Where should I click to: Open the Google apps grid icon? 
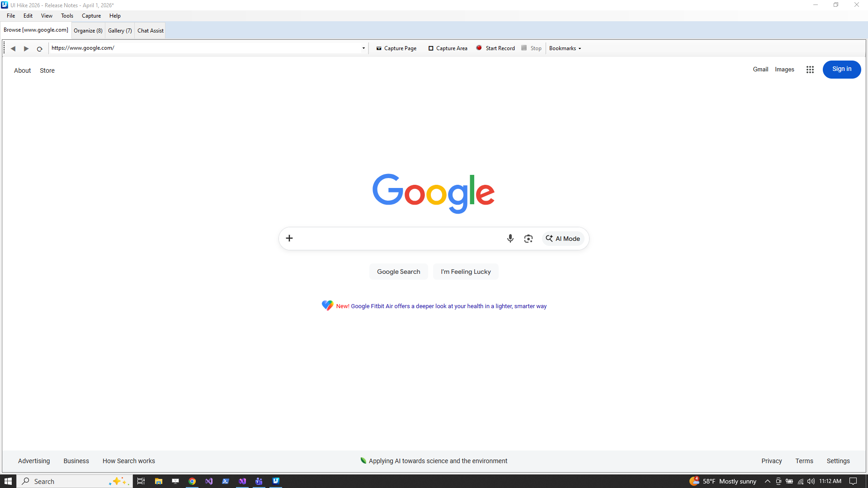pos(810,70)
